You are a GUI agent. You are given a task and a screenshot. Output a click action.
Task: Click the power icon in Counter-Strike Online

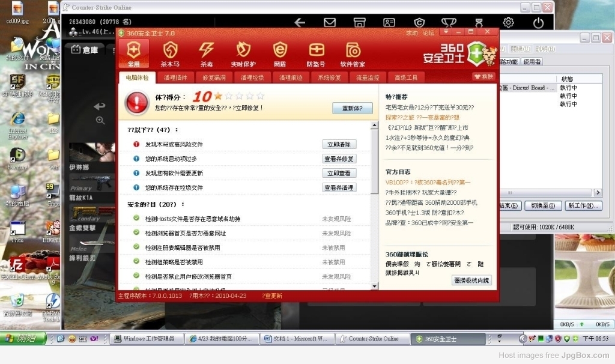click(x=538, y=23)
